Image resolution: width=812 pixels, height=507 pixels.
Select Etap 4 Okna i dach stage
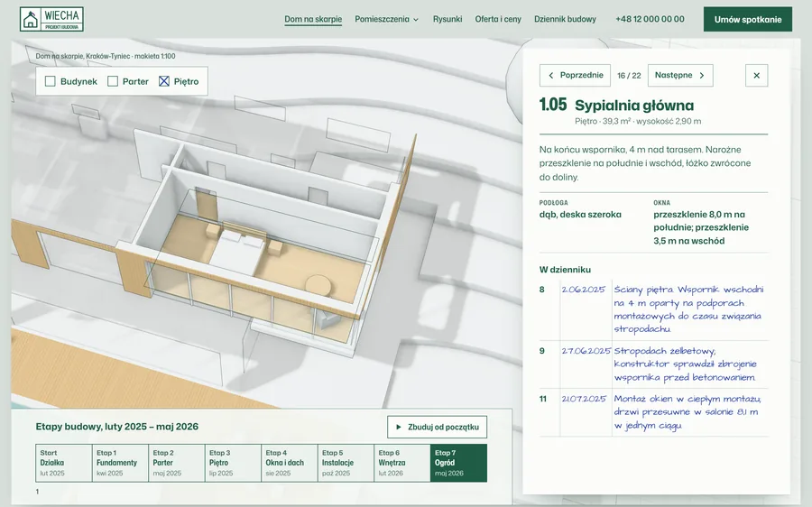[290, 463]
